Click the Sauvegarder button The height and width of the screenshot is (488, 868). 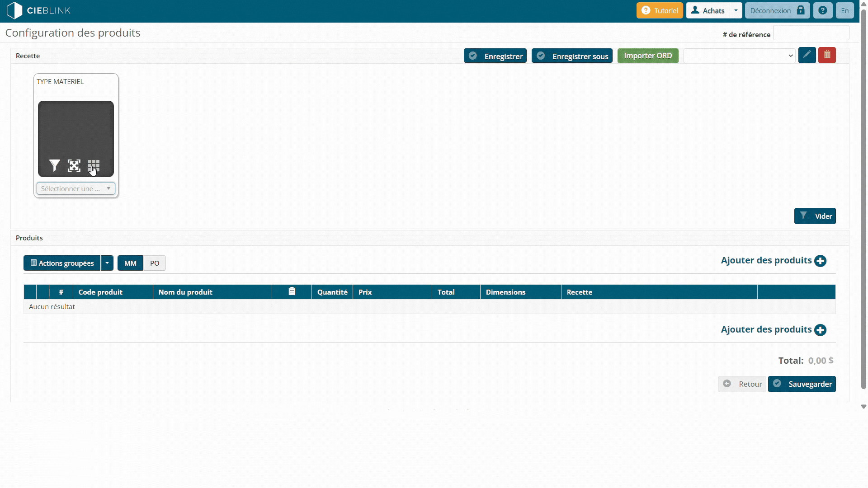(x=802, y=384)
